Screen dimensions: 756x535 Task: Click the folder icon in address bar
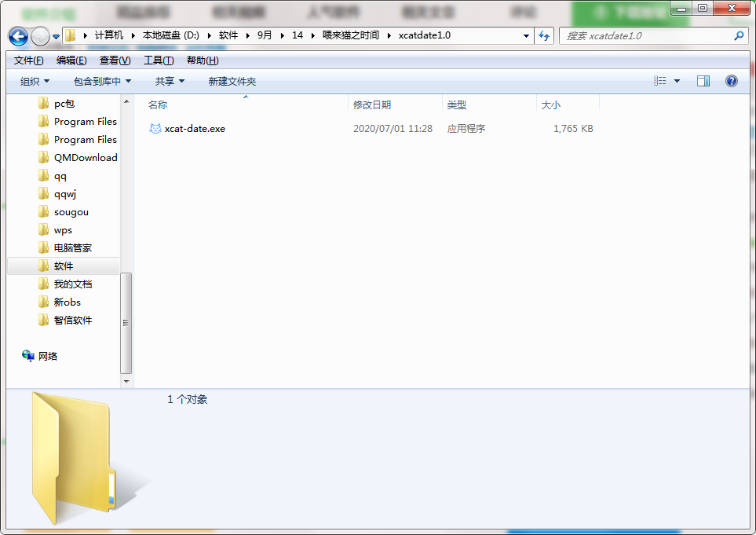point(71,35)
